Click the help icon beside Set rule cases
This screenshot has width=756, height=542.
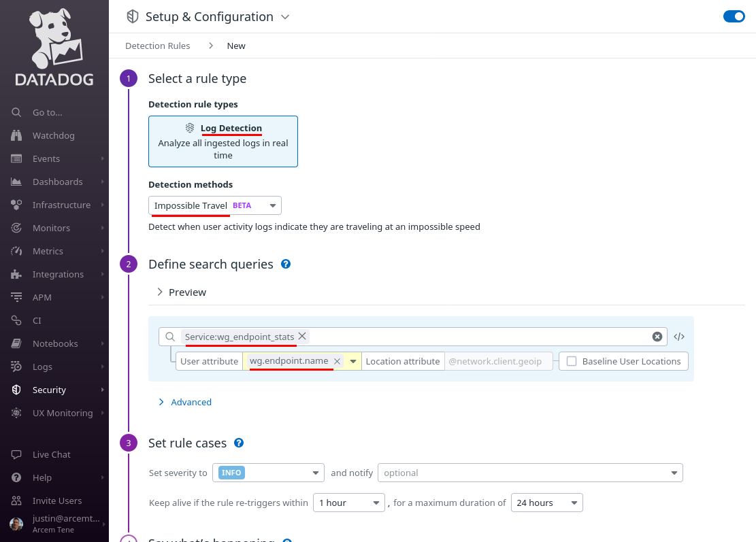tap(239, 443)
